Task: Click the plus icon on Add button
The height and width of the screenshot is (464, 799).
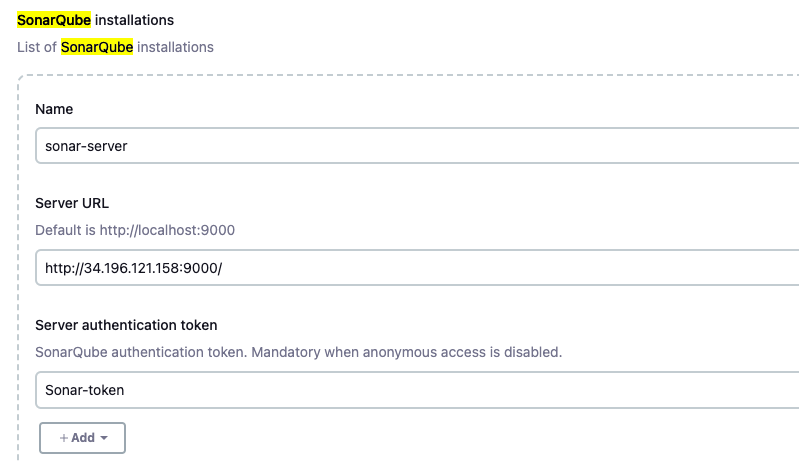Action: point(63,438)
